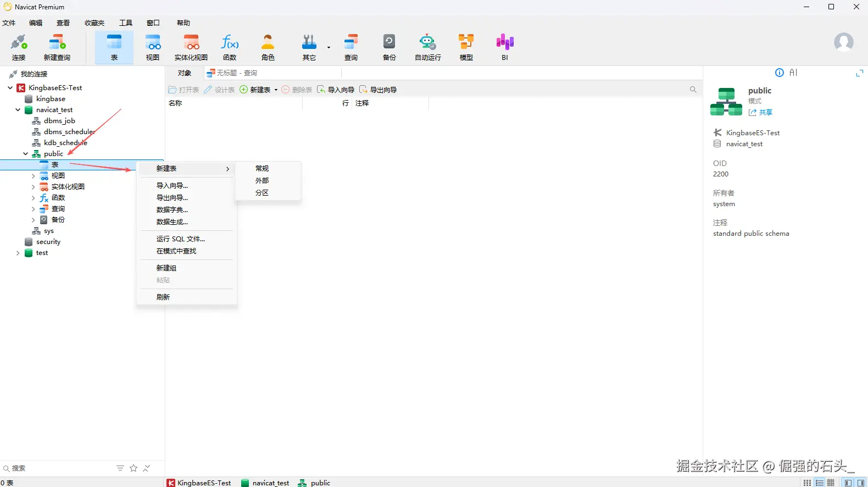Open the 编辑 (Edit) menu
Screen dimensions: 868x487
pyautogui.click(x=36, y=23)
